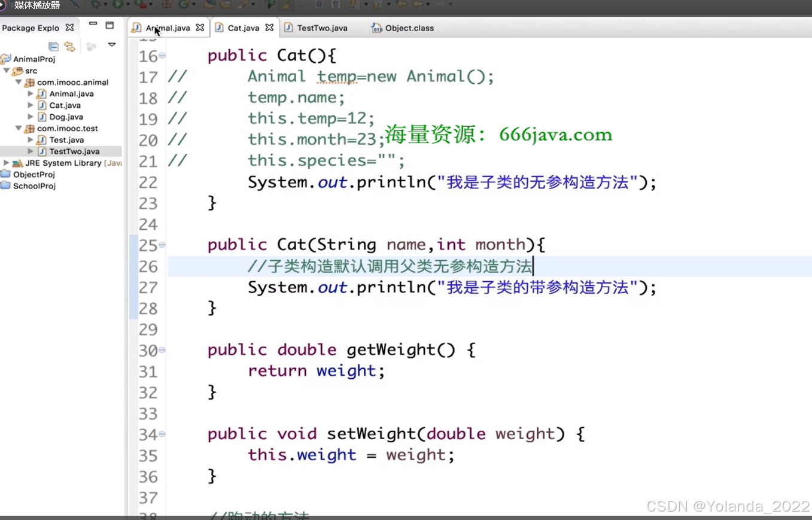Image resolution: width=812 pixels, height=520 pixels.
Task: Click the Run green play toolbar icon
Action: 118,4
